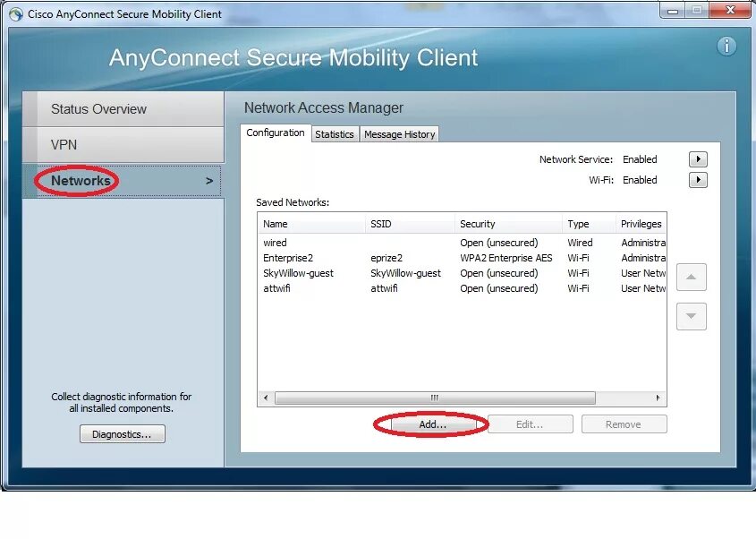Sort by the SSID column header
This screenshot has height=539, width=756.
pos(410,224)
